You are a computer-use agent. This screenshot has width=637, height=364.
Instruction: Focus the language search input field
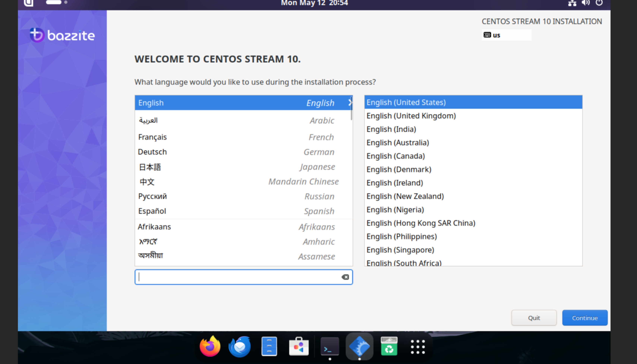pos(238,277)
